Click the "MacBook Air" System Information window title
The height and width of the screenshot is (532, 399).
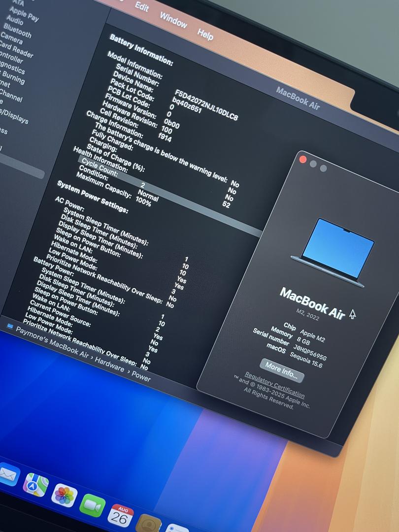pos(298,99)
